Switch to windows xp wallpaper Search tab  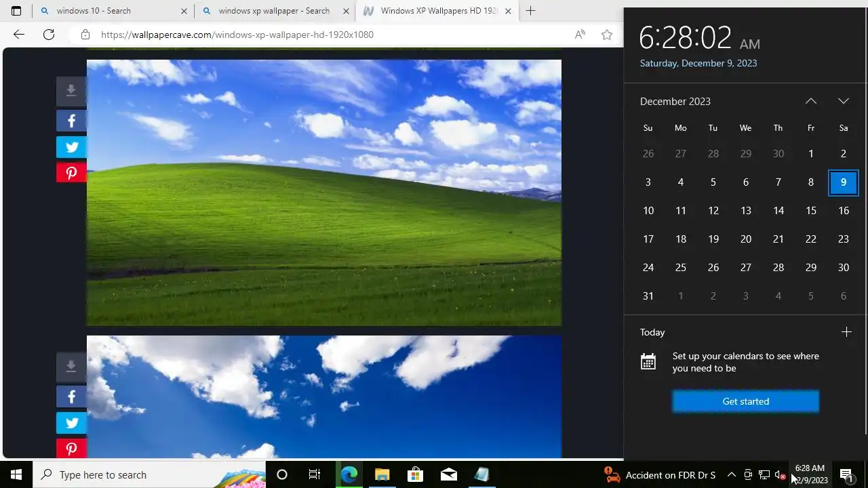(275, 11)
